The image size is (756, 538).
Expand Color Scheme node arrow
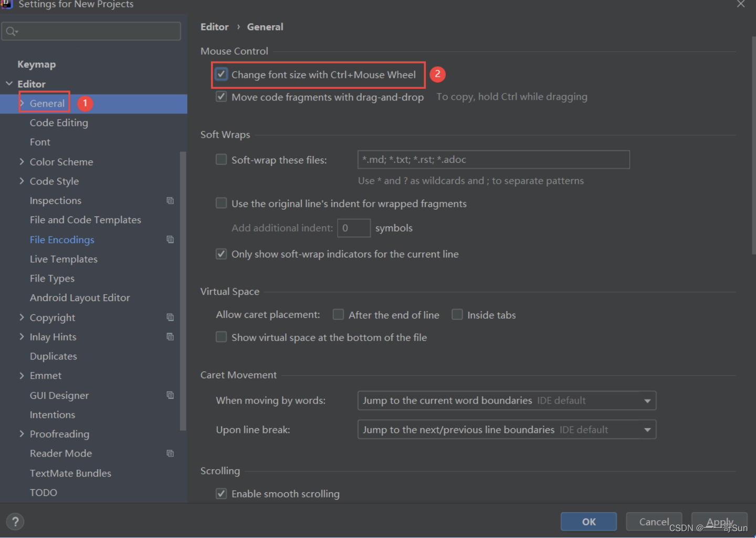(x=22, y=161)
